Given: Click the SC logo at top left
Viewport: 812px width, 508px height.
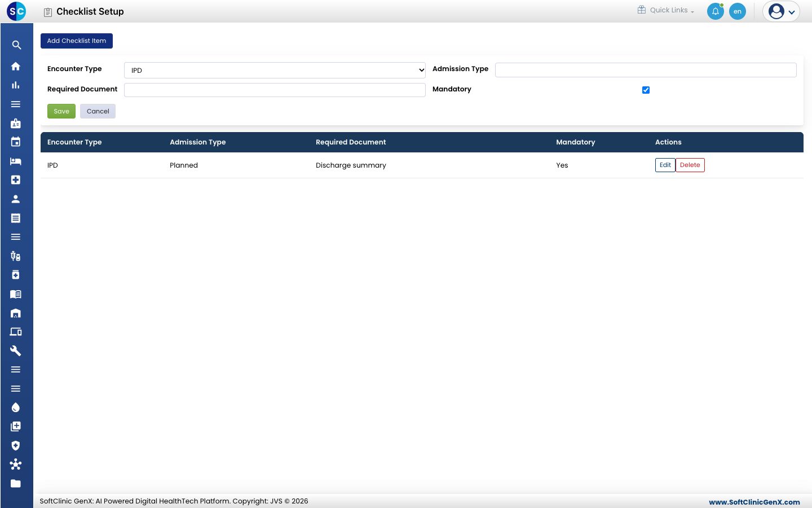Looking at the screenshot, I should [16, 11].
